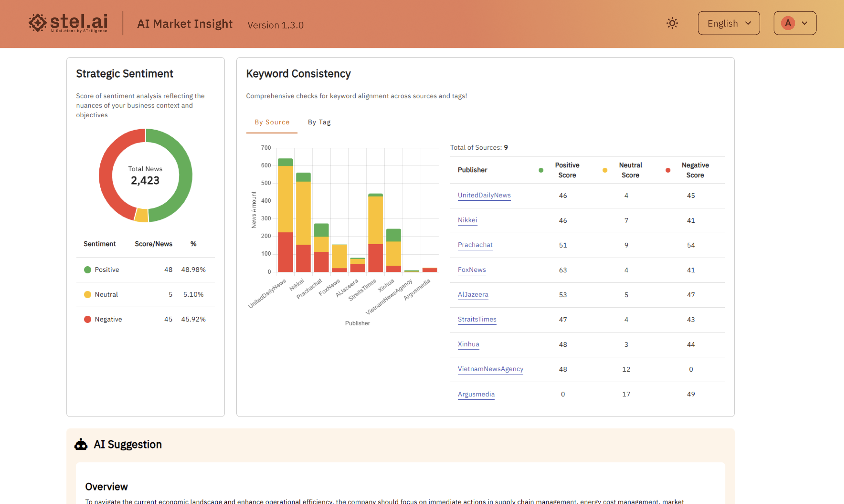
Task: Click the green Positive sentiment dot
Action: [88, 270]
